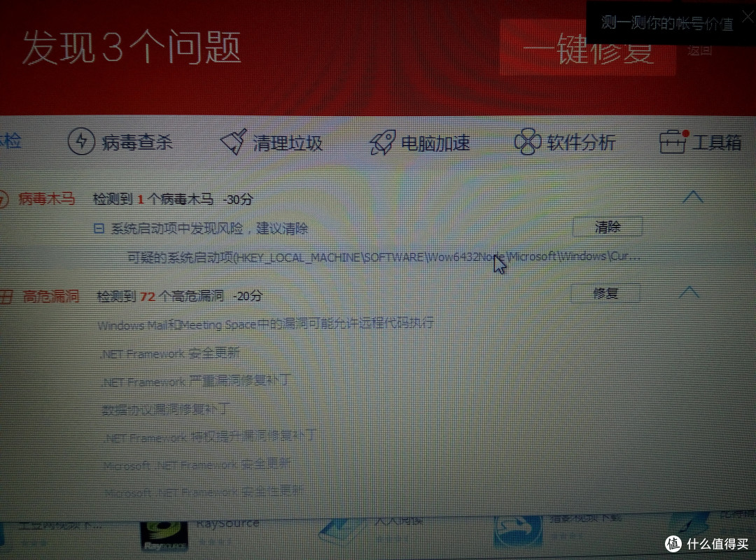Close the 测一测你的帐号价值 popup
The height and width of the screenshot is (560, 756).
point(748,17)
